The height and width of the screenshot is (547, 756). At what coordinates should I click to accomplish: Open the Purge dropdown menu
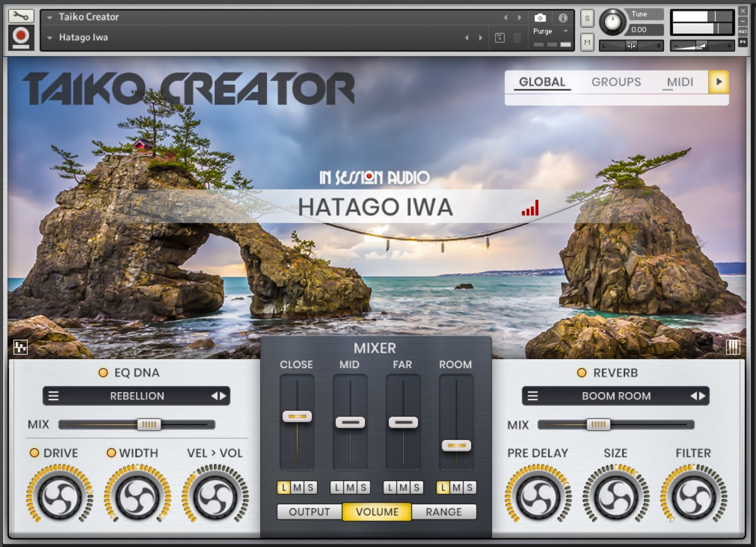click(565, 32)
